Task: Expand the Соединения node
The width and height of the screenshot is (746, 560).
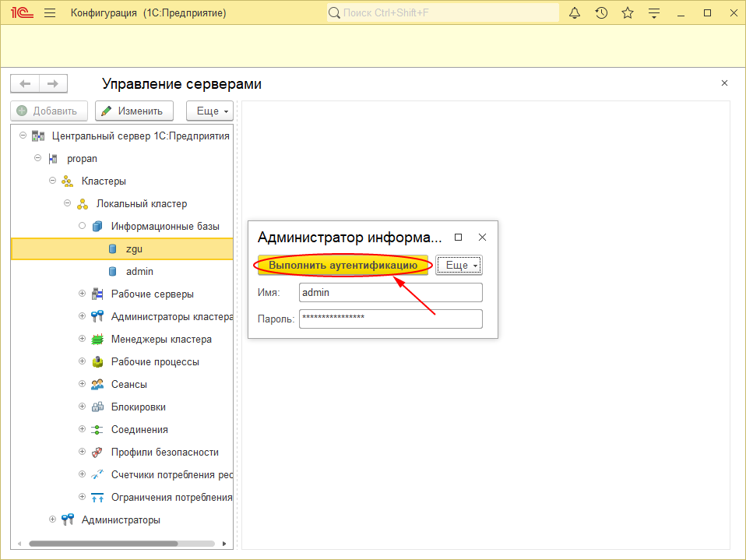Action: [82, 428]
